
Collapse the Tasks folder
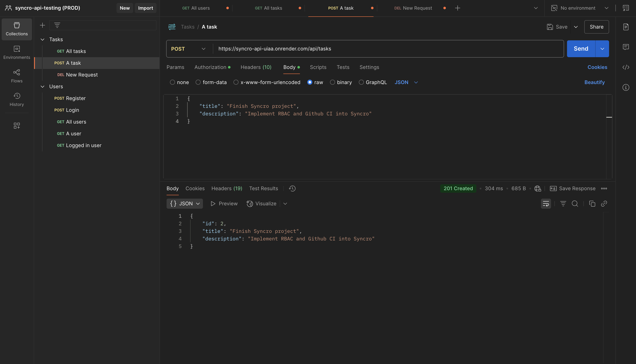pos(42,40)
